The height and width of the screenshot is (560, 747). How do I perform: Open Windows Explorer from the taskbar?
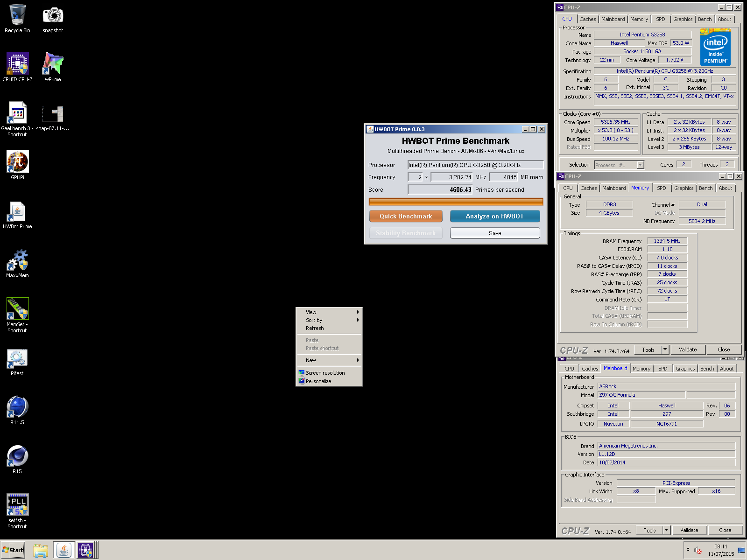41,551
